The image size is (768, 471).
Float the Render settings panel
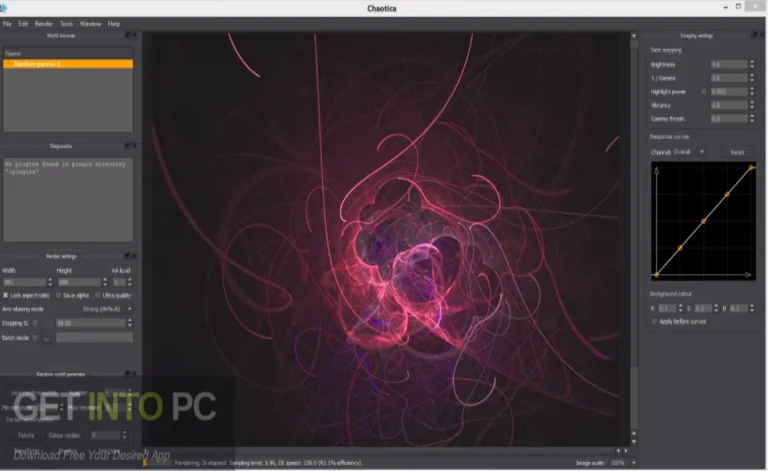click(127, 256)
